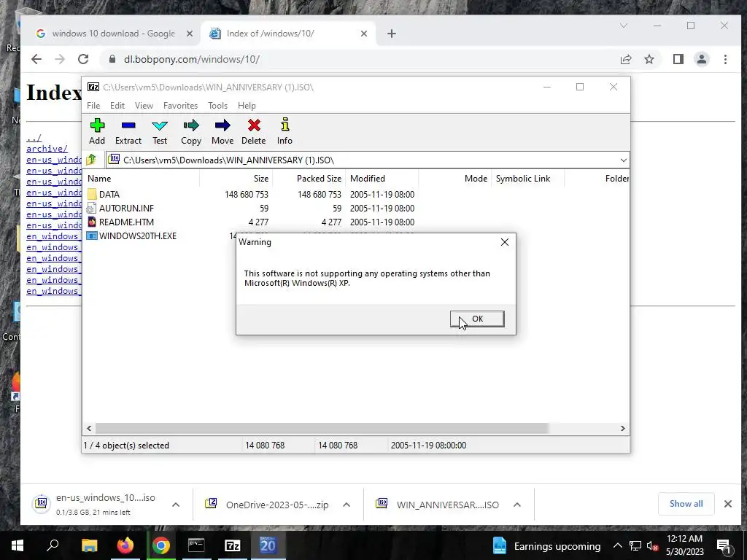This screenshot has height=560, width=747.
Task: Open taskbar search magnifier
Action: pos(53,545)
